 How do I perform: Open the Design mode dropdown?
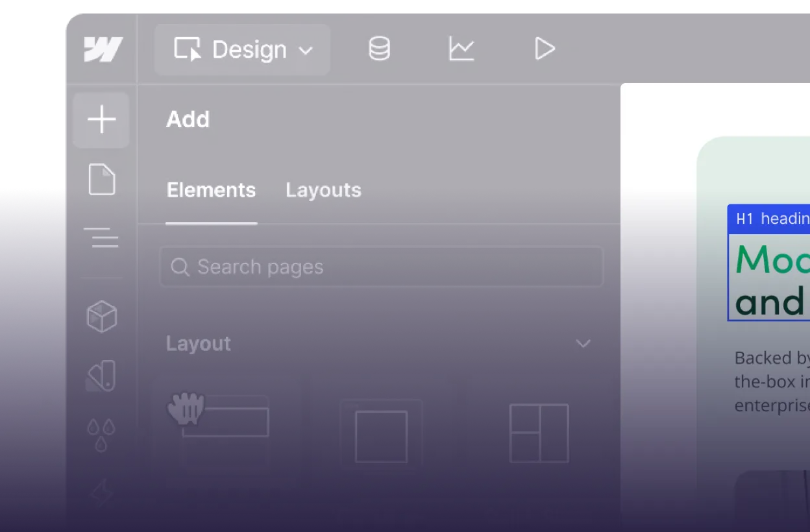242,49
